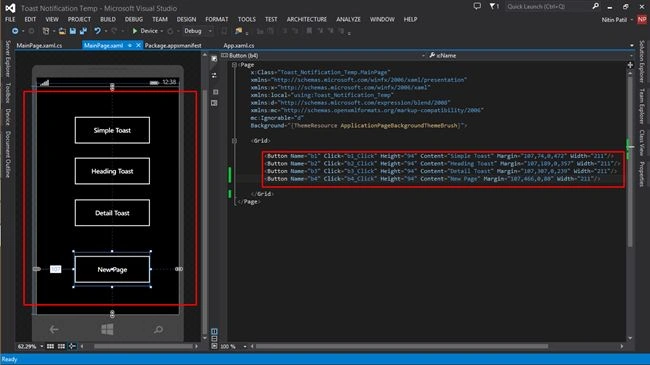Toggle snap to gridlines in designer

[61, 346]
